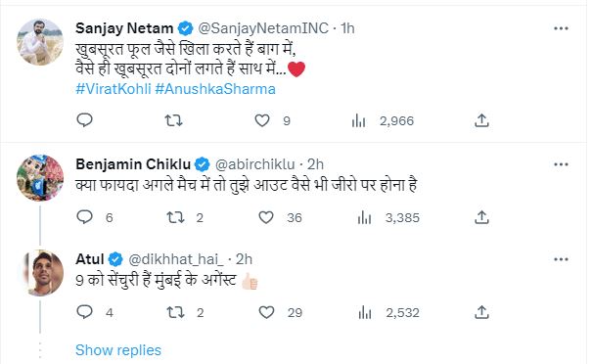Share Sanjay Netam's tweet
The width and height of the screenshot is (591, 364).
pos(481,120)
